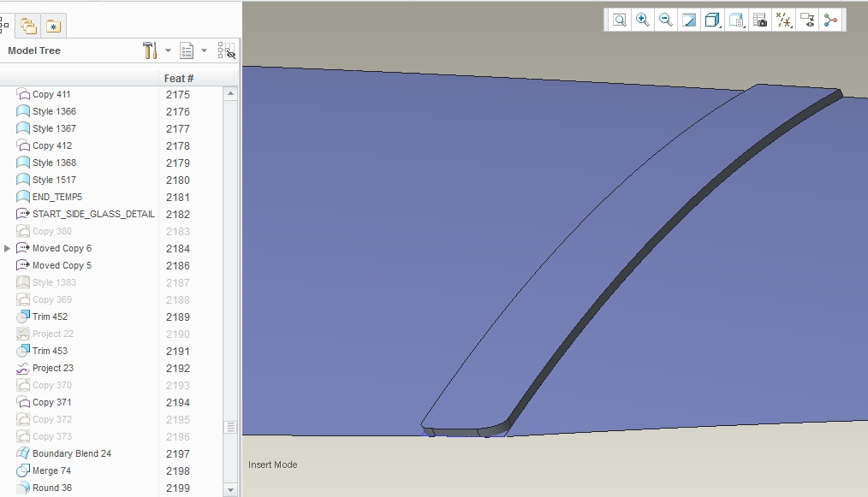868x497 pixels.
Task: Open the Show dropdown arrow
Action: (x=204, y=50)
